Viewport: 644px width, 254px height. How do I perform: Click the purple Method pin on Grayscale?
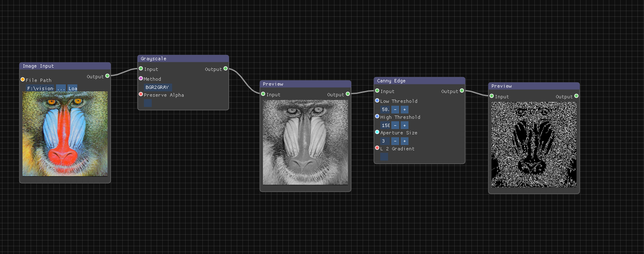(x=141, y=78)
